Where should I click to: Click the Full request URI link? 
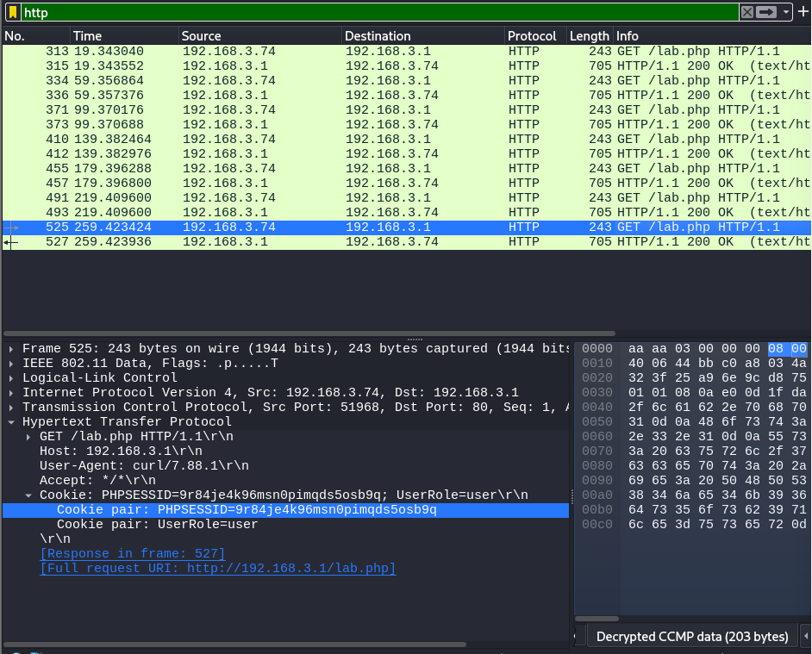217,568
